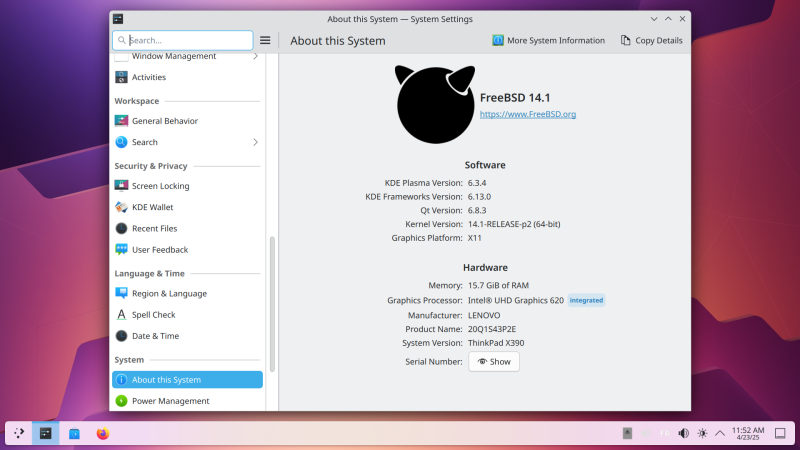Click the LENOVO manufacturer value
Viewport: 800px width, 450px height.
coord(484,315)
